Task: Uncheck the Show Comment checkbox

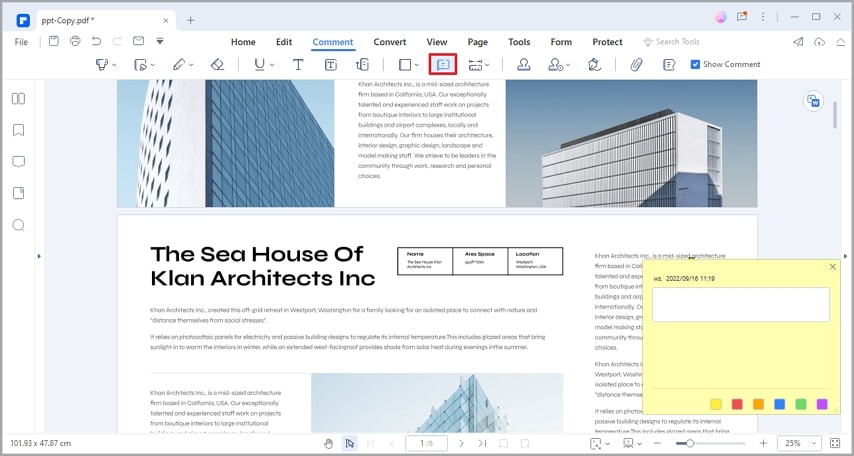Action: tap(695, 64)
